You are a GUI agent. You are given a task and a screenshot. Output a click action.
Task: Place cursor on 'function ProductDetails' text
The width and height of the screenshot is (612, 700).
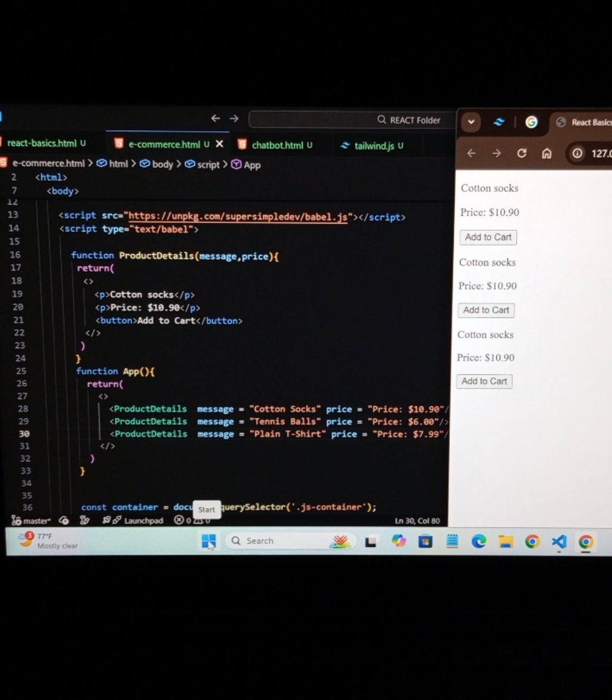pyautogui.click(x=133, y=256)
